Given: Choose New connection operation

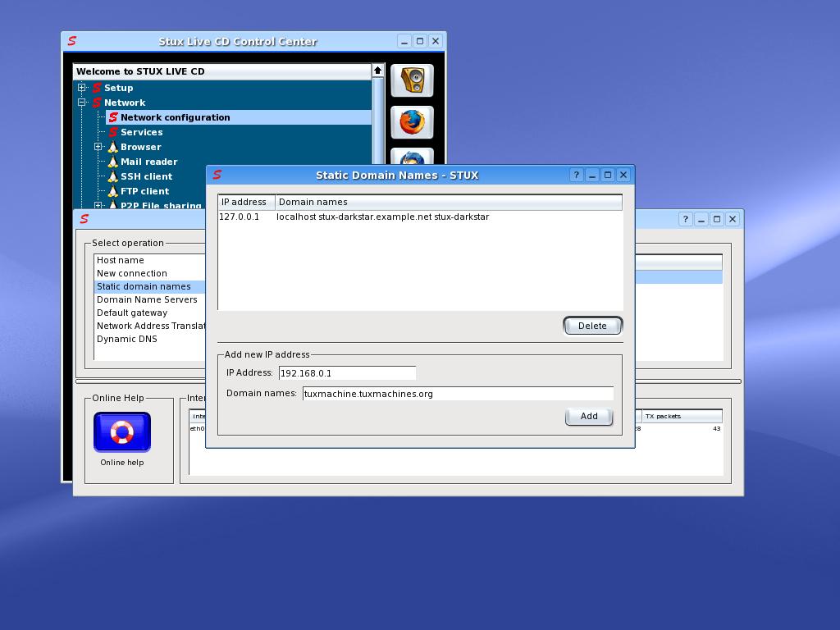Looking at the screenshot, I should click(x=149, y=273).
